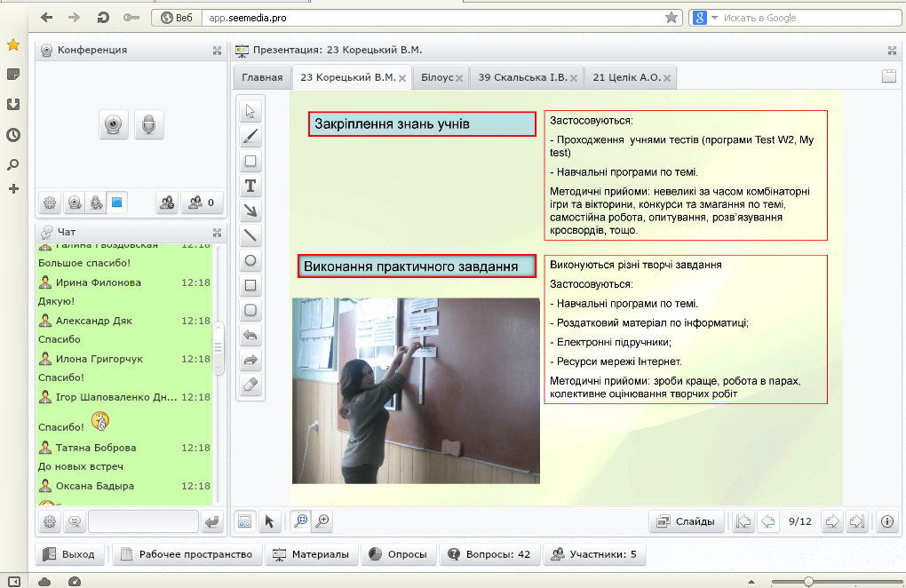Expand the Конференция panel to fullscreen

pos(218,51)
